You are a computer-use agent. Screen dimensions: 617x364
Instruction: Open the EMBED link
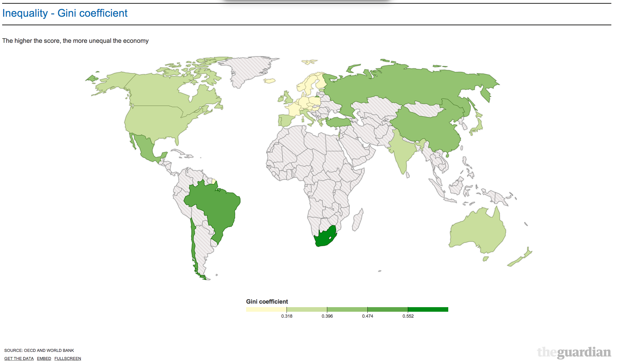click(x=44, y=358)
